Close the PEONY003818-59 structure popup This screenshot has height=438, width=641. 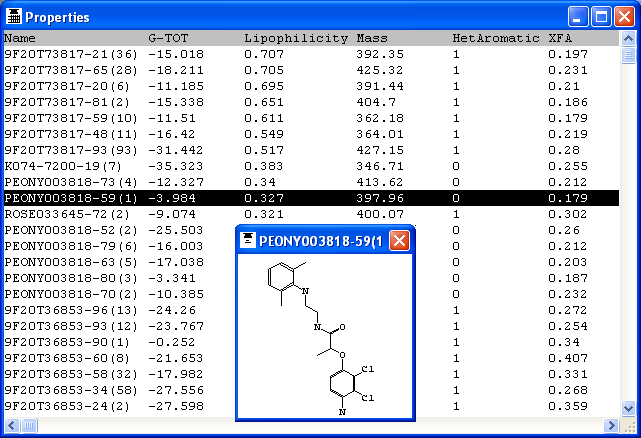tap(399, 241)
